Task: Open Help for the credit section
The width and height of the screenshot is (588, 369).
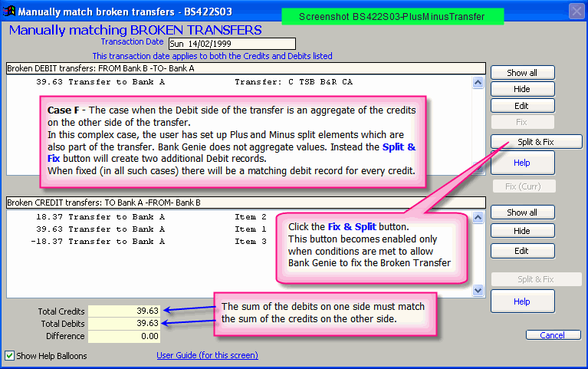Action: [x=521, y=301]
